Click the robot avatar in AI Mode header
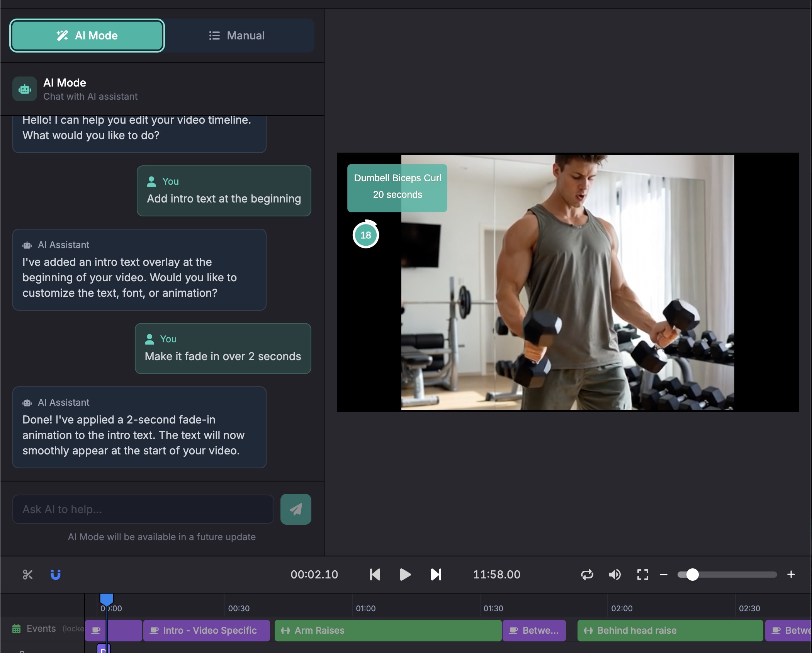The width and height of the screenshot is (812, 653). 24,89
